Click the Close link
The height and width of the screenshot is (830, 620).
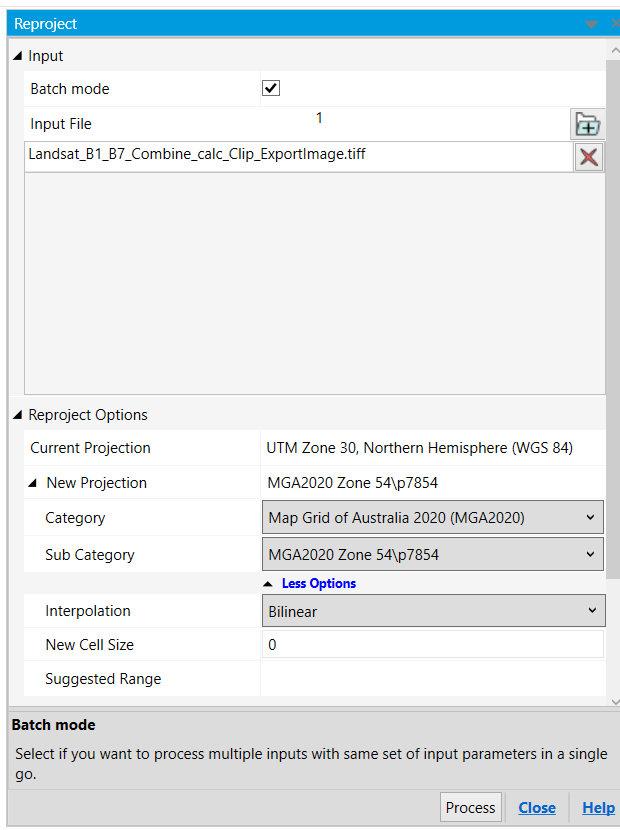point(537,807)
